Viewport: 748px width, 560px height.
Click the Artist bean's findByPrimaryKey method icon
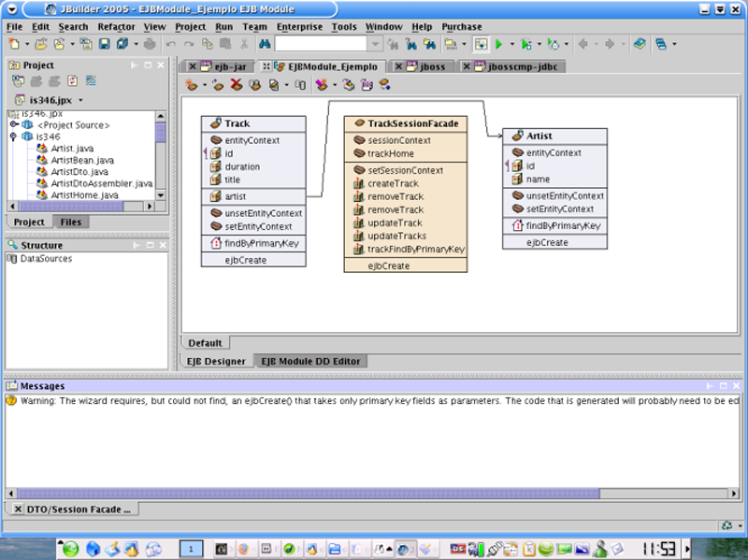pos(516,225)
